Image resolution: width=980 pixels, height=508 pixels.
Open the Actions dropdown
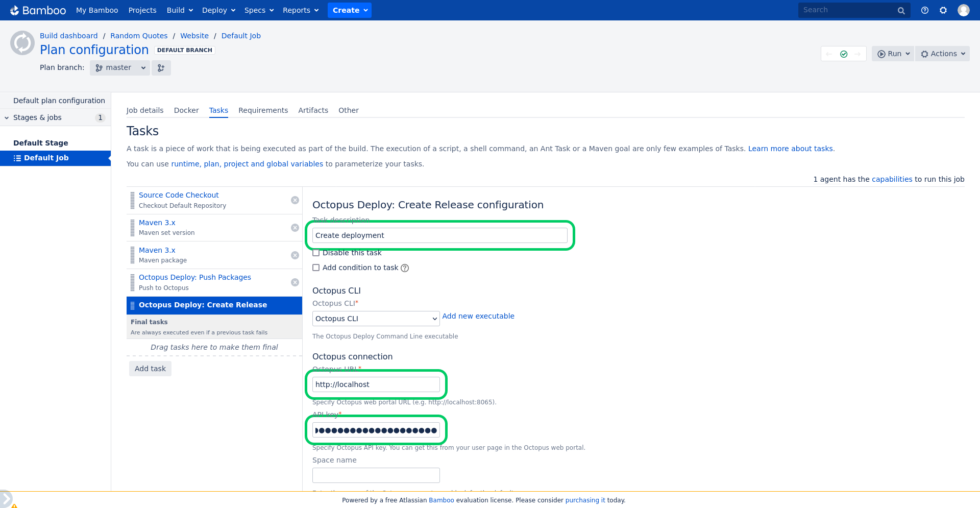[x=943, y=54]
